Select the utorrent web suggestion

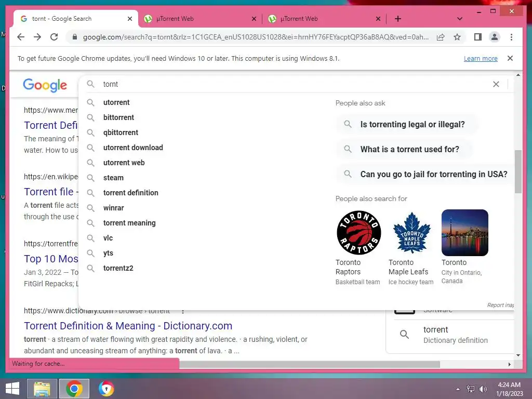coord(124,163)
